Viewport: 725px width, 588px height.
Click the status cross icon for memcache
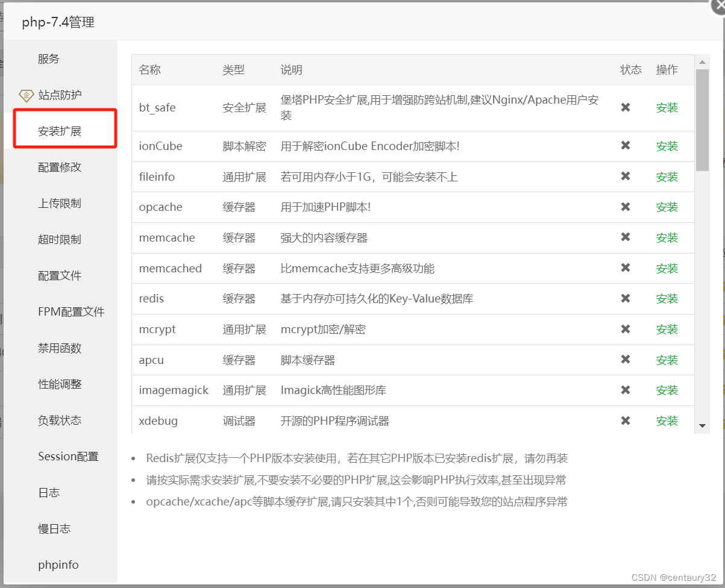(x=625, y=237)
